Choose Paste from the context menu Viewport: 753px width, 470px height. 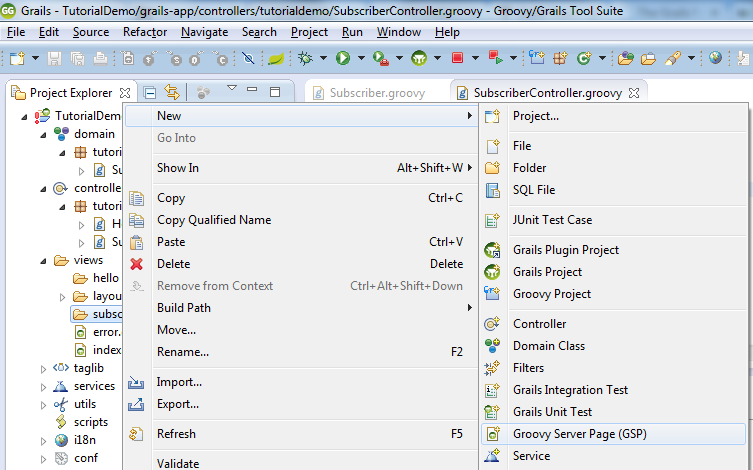[x=301, y=242]
